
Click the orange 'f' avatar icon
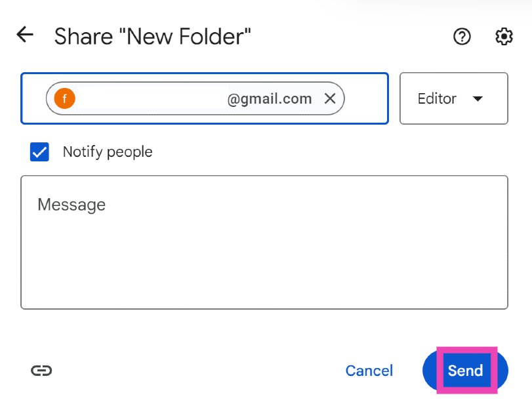point(65,98)
